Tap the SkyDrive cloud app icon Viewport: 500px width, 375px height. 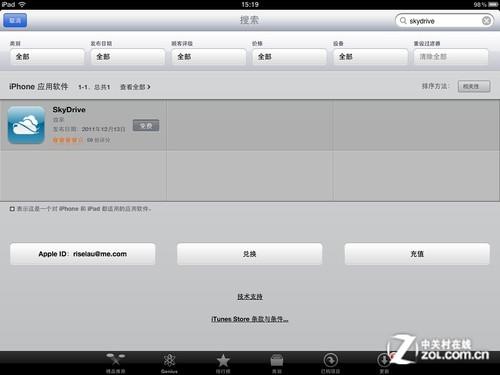pyautogui.click(x=26, y=125)
